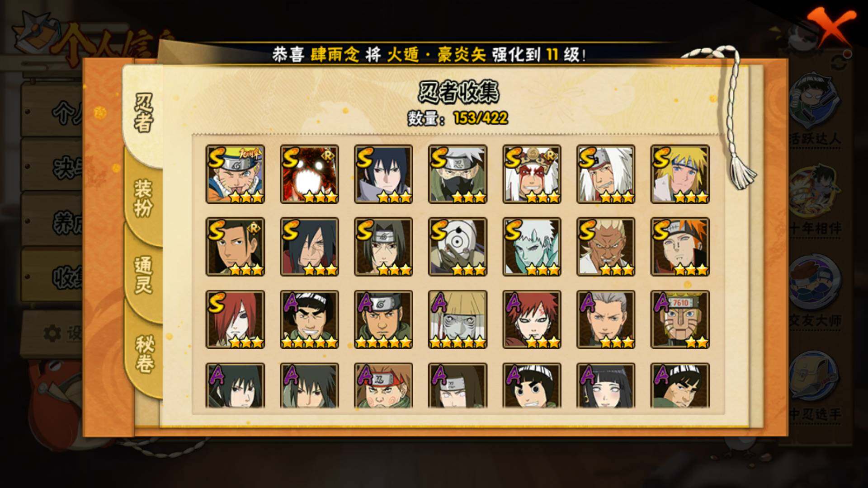Select Pain's orange-haired S-rank portrait
868x488 pixels.
tap(680, 247)
